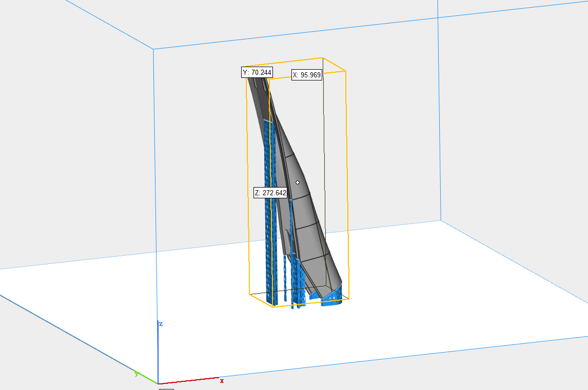This screenshot has width=588, height=390.
Task: Click the red x axis line
Action: [x=190, y=382]
